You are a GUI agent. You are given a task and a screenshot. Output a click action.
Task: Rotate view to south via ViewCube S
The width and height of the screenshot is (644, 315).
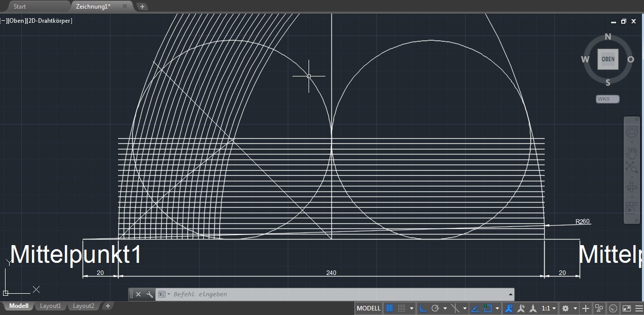(608, 83)
